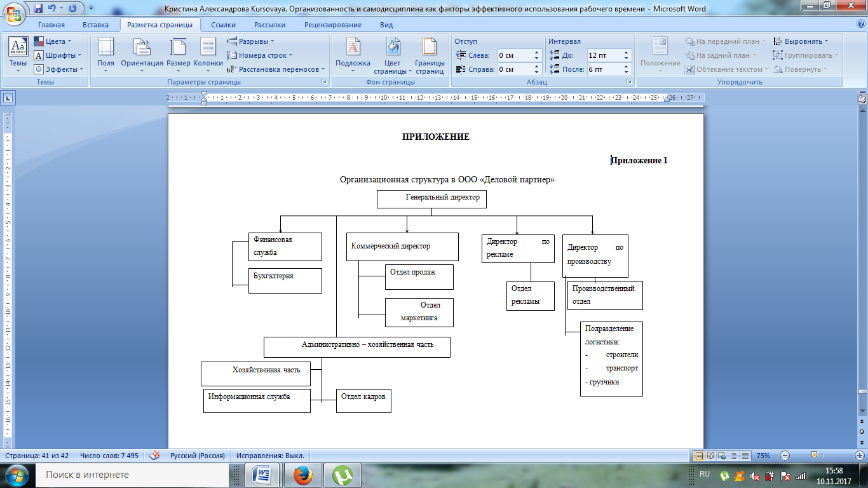Adjust the zoom slider in status bar
This screenshot has height=488, width=868.
click(814, 456)
